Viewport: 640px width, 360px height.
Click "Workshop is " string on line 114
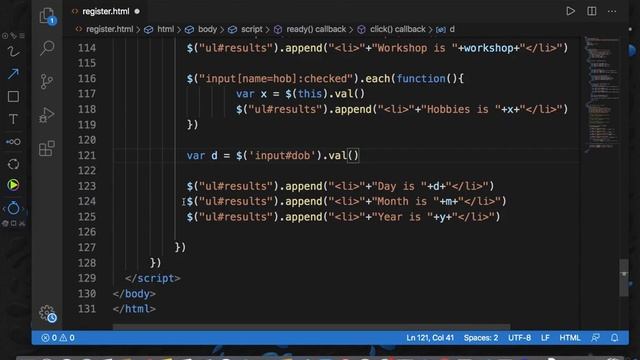414,48
